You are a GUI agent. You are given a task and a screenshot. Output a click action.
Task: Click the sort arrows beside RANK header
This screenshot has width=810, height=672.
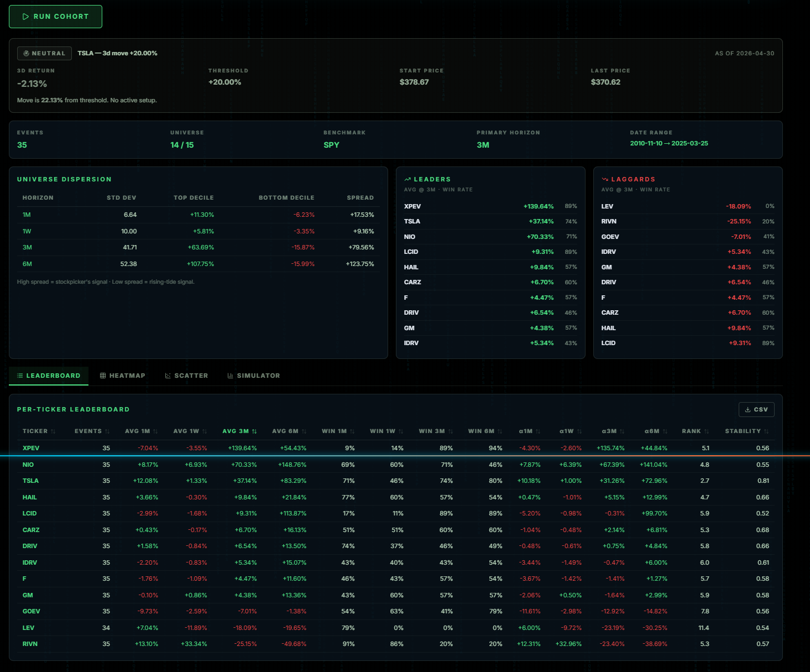pos(707,431)
